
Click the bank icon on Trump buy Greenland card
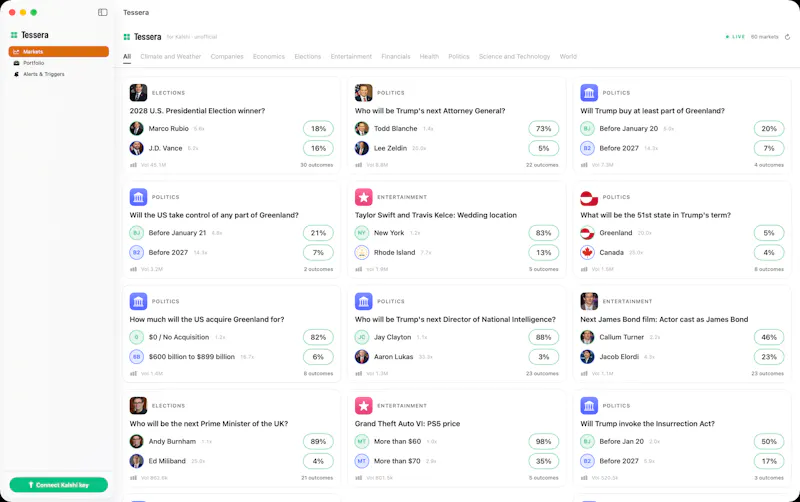[x=589, y=93]
